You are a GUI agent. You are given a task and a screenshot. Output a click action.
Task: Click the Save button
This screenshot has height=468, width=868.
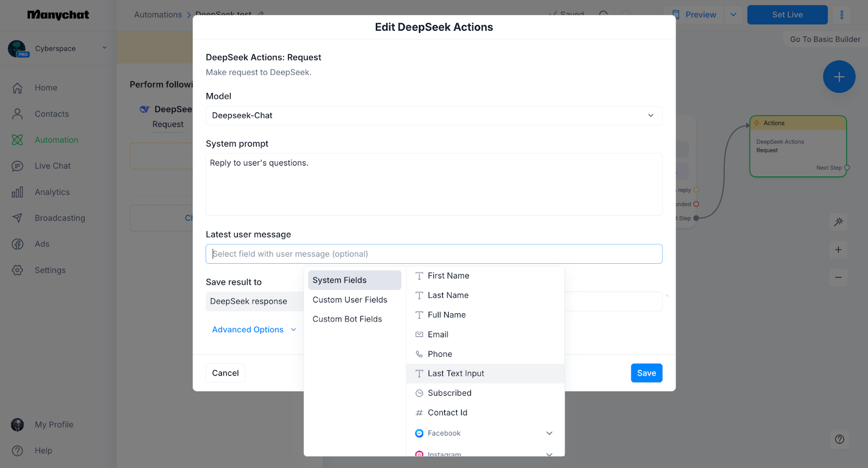[646, 373]
